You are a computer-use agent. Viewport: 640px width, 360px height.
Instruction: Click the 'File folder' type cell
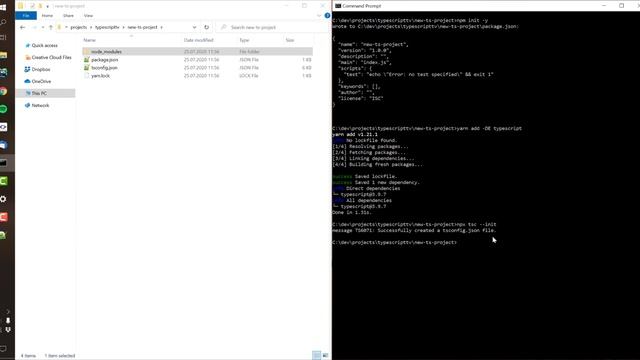click(249, 52)
